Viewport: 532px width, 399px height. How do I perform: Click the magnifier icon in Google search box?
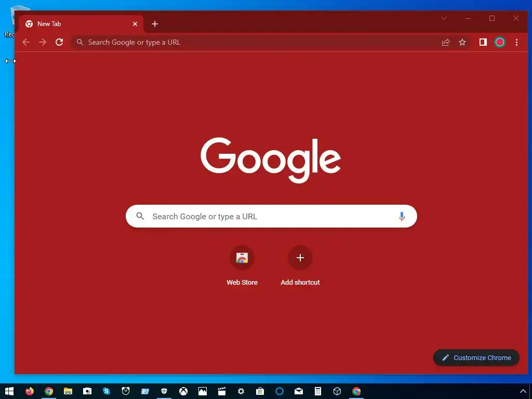pos(140,216)
